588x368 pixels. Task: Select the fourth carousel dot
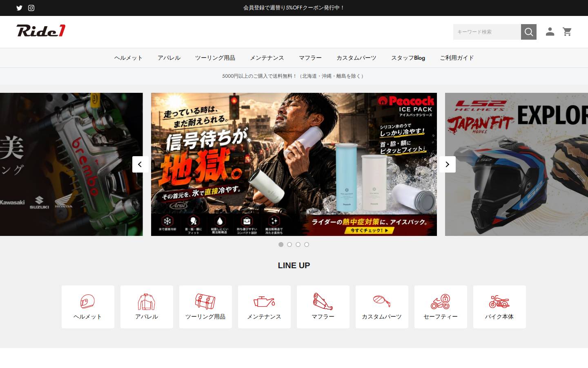point(307,245)
